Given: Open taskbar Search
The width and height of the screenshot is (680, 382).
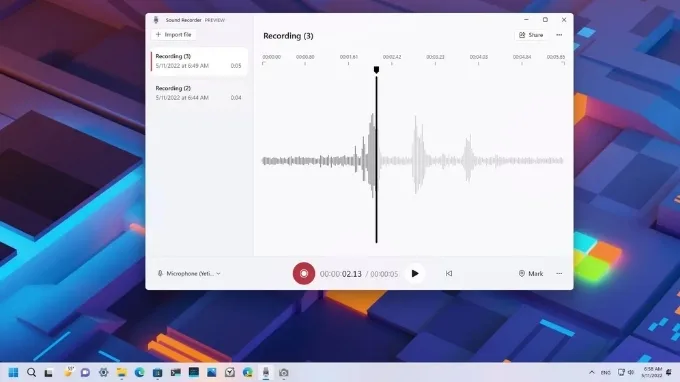Looking at the screenshot, I should (x=31, y=372).
